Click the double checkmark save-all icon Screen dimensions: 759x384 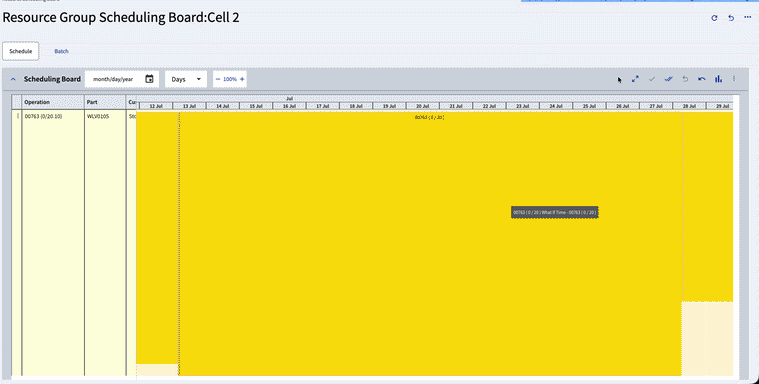coord(668,79)
